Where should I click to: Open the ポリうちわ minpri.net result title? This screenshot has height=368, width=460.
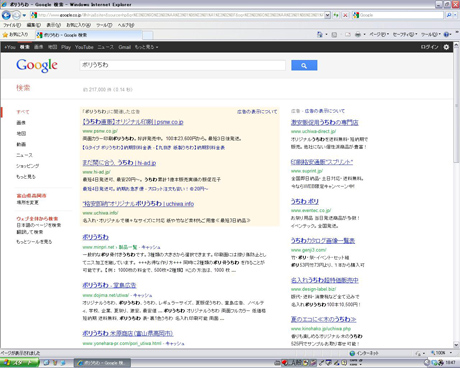(96, 237)
